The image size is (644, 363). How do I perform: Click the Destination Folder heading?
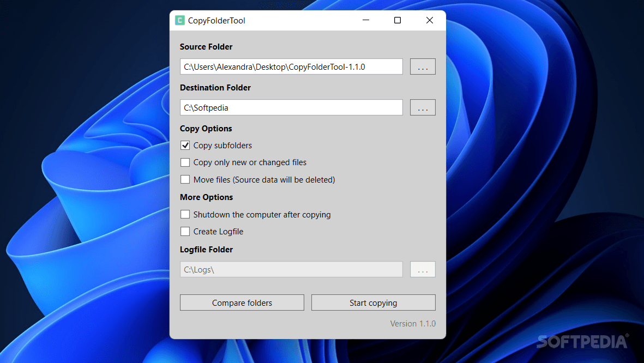click(215, 87)
